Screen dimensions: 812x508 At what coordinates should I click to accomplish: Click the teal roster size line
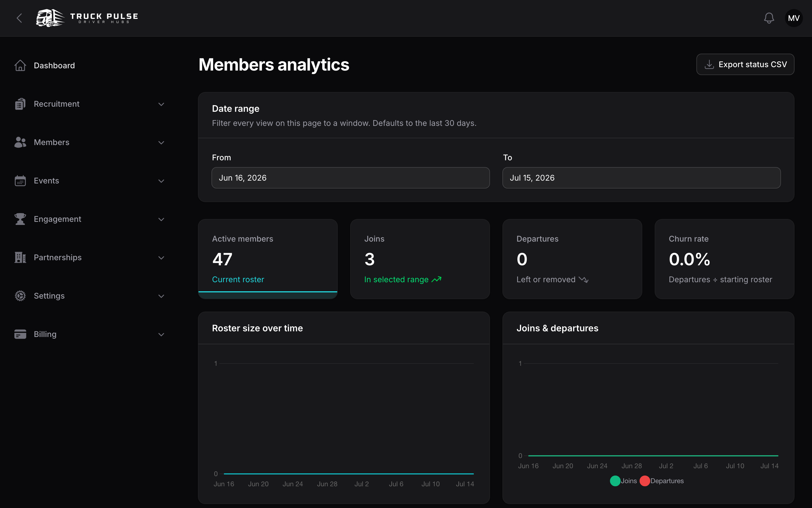click(348, 474)
